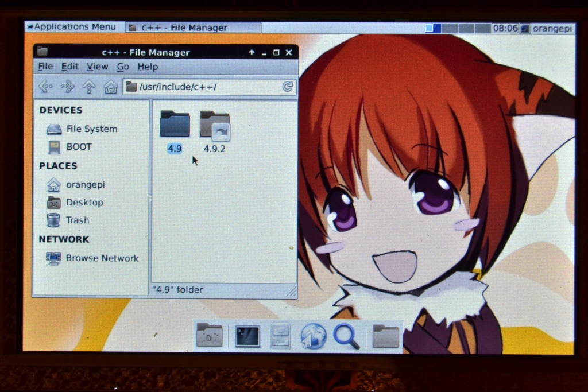This screenshot has width=588, height=392.
Task: Click the Show Desktop dock icon
Action: (209, 335)
